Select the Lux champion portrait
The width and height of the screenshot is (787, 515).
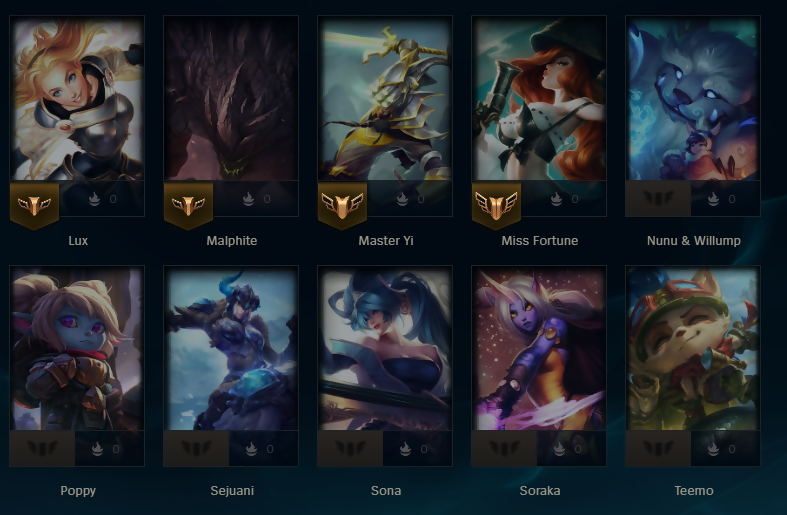pos(77,98)
